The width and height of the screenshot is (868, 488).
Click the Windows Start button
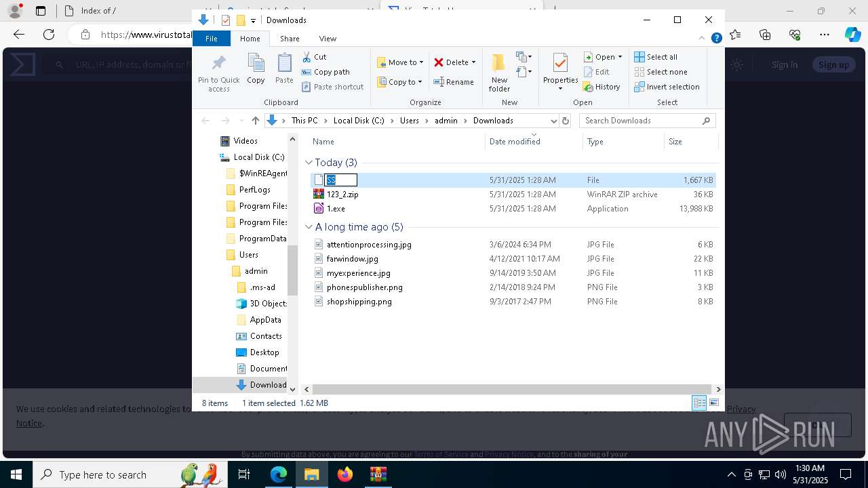pyautogui.click(x=16, y=474)
